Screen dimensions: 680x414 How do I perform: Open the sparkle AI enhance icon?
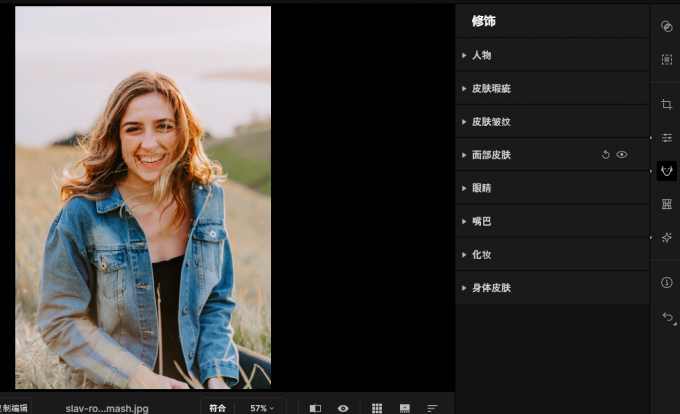[x=667, y=237]
